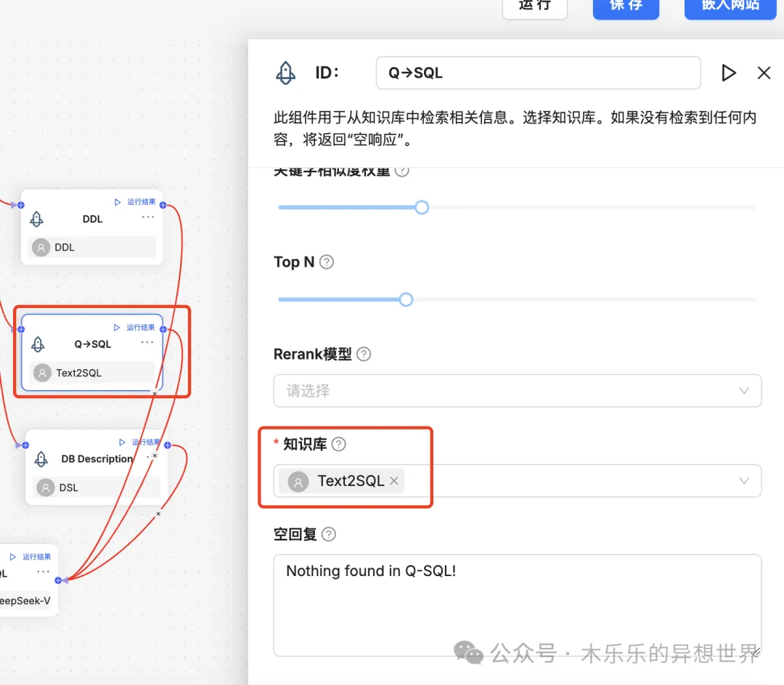This screenshot has width=784, height=685.
Task: Click the 保存 button
Action: coord(626,7)
